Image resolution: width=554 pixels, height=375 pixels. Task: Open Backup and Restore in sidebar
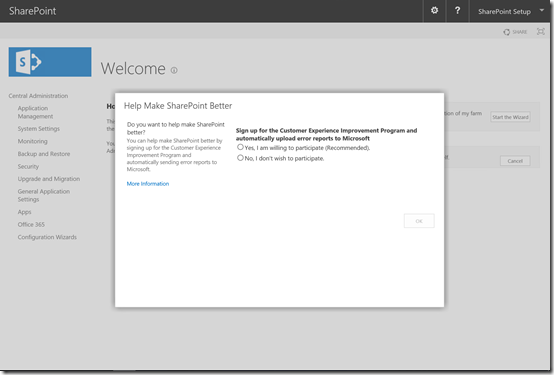44,154
